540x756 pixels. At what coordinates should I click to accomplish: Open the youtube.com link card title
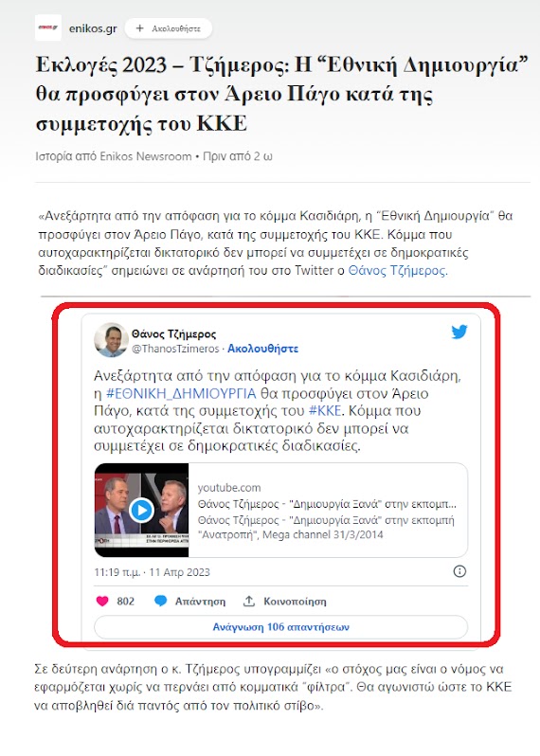pos(327,504)
